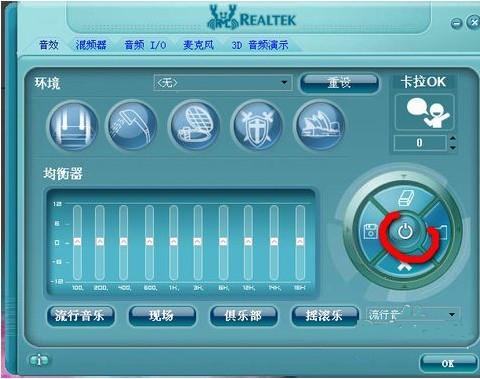The image size is (480, 379).
Task: Click the up arrow on equalizer dial
Action: point(405,266)
